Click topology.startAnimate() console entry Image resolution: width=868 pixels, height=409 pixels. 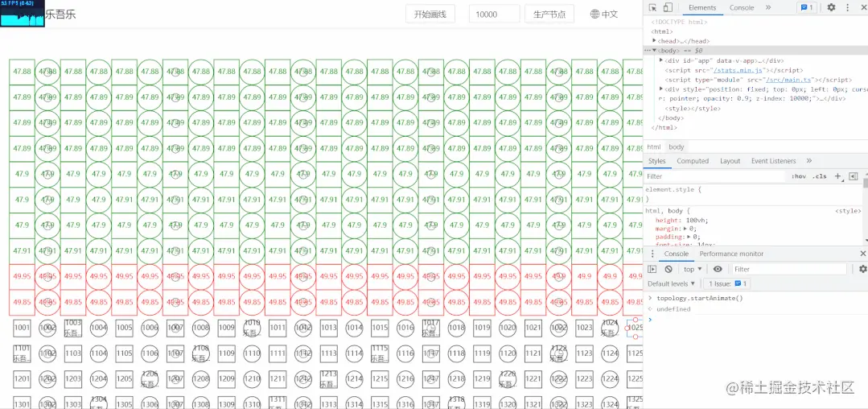700,298
